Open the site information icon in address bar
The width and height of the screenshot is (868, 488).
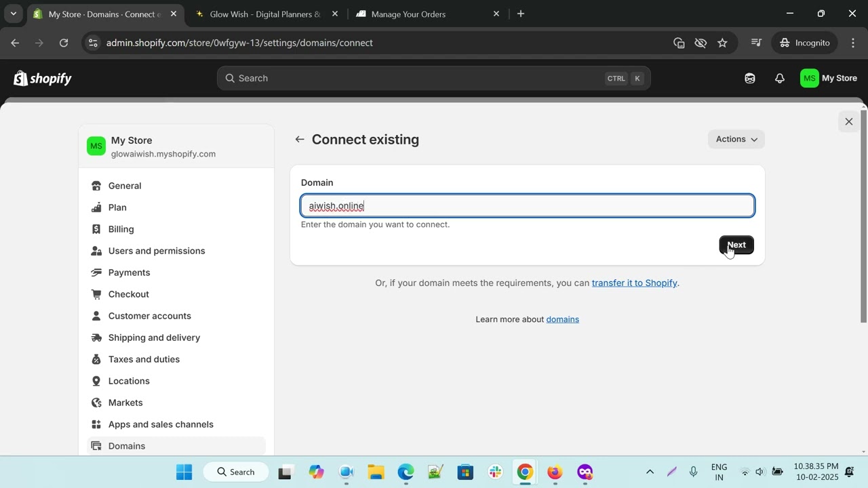94,43
